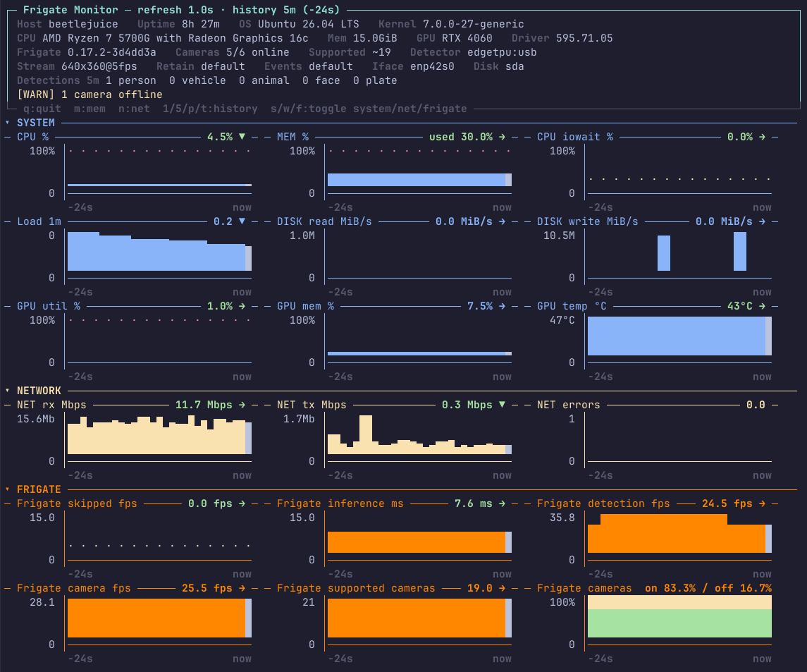
Task: Click the s/w/f:toggle system/net/frigate hint
Action: [369, 109]
